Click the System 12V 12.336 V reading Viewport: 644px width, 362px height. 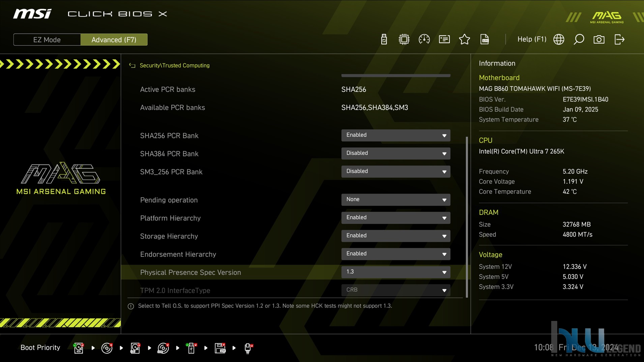click(575, 267)
